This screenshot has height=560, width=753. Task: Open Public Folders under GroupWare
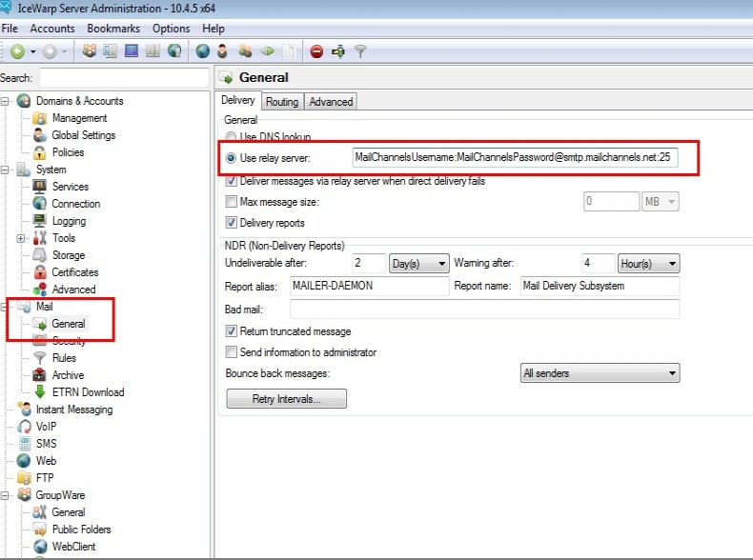[x=82, y=530]
